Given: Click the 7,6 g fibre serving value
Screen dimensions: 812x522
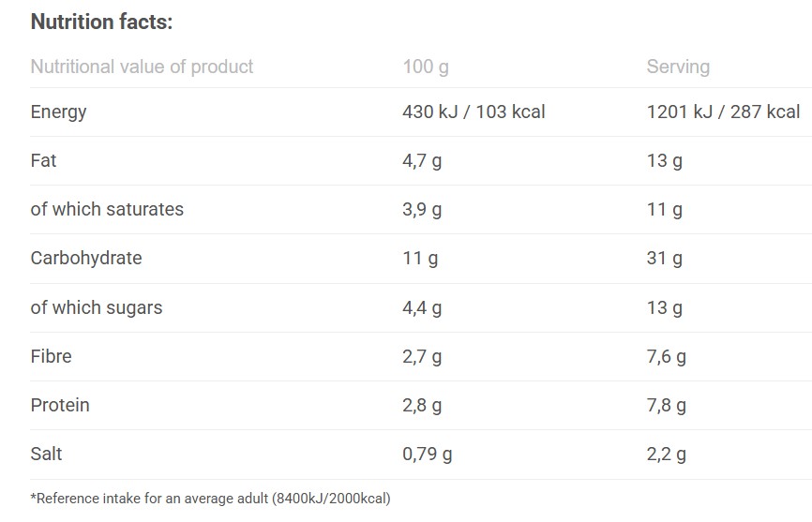Looking at the screenshot, I should pyautogui.click(x=667, y=356).
